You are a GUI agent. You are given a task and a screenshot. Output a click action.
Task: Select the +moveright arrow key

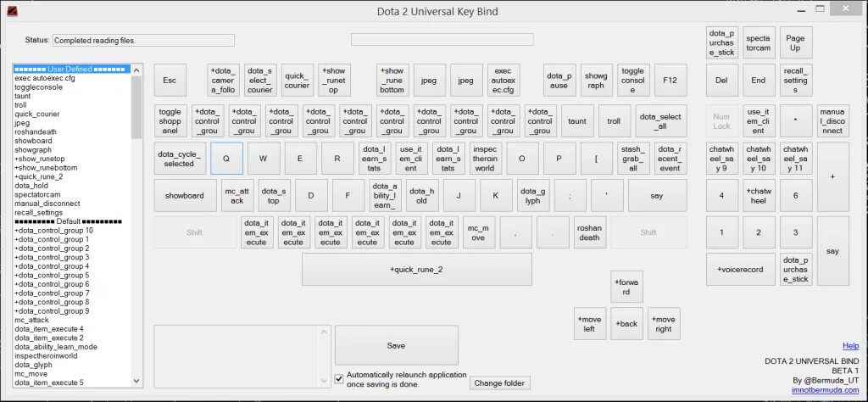(664, 324)
